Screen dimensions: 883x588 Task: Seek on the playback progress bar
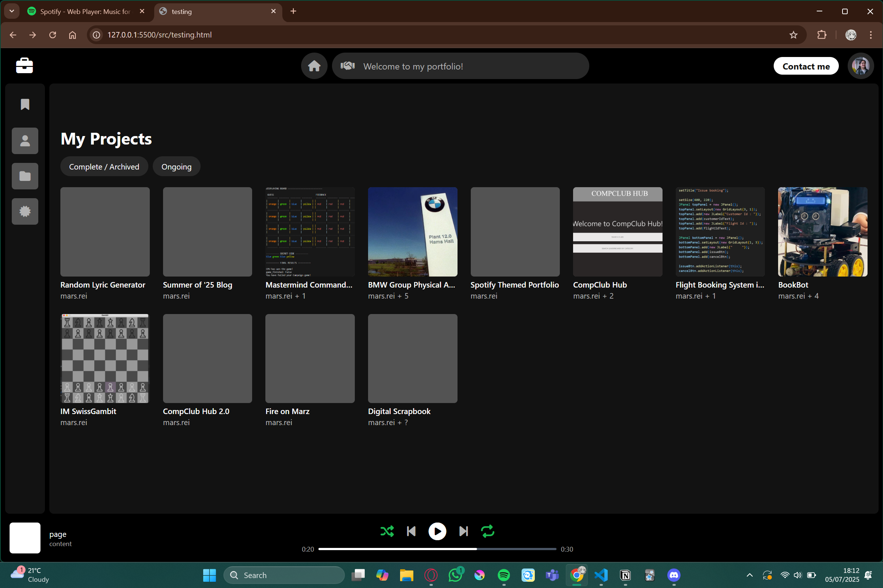(437, 549)
